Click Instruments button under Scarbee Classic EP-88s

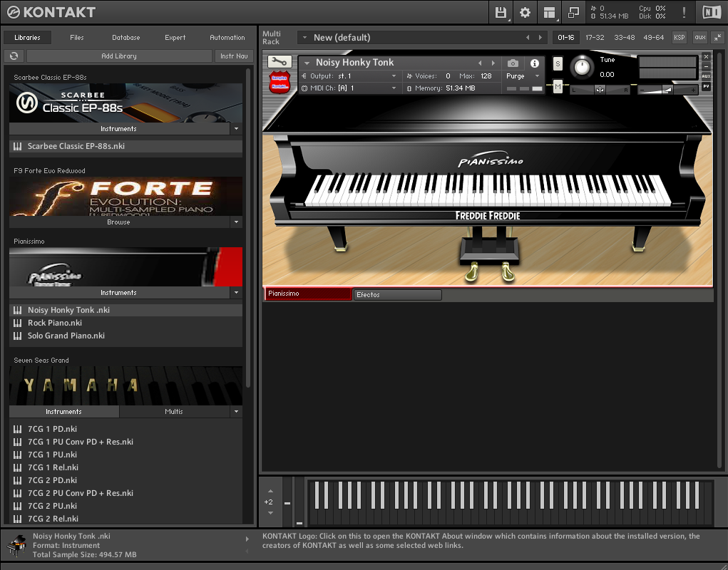point(119,129)
